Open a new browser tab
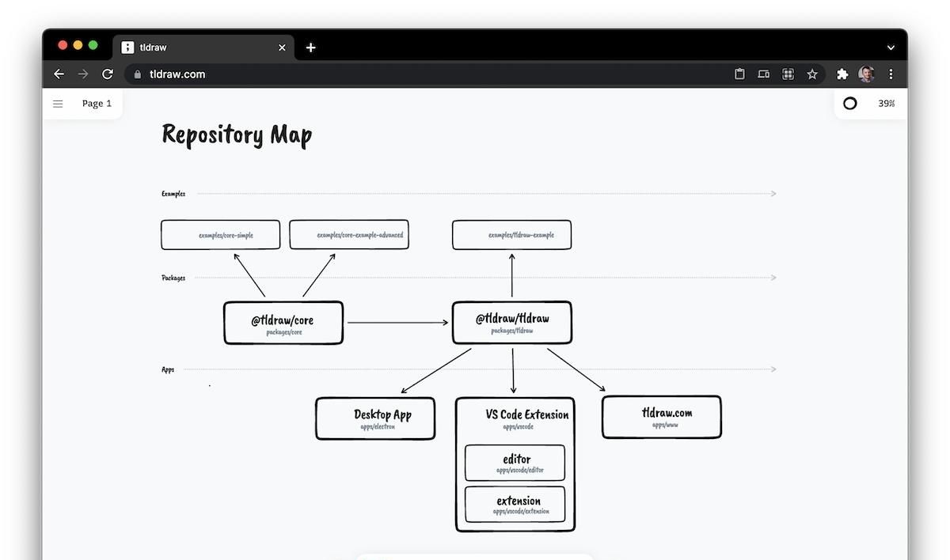 (x=311, y=47)
